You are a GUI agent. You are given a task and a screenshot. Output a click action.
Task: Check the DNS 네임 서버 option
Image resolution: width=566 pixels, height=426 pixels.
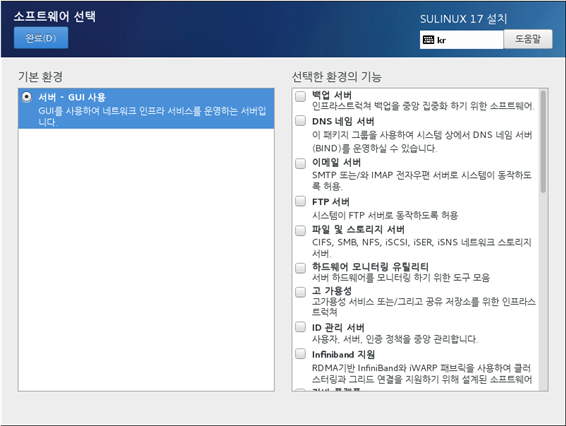pos(300,120)
